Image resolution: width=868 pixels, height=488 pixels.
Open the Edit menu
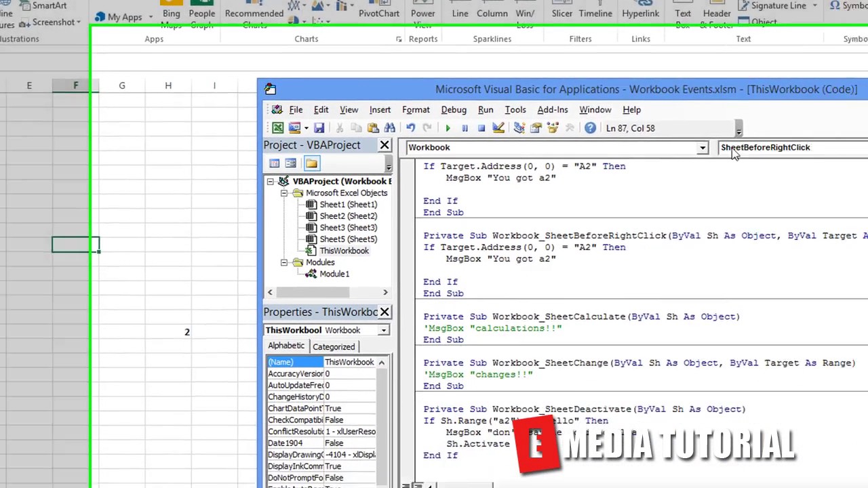click(x=321, y=110)
